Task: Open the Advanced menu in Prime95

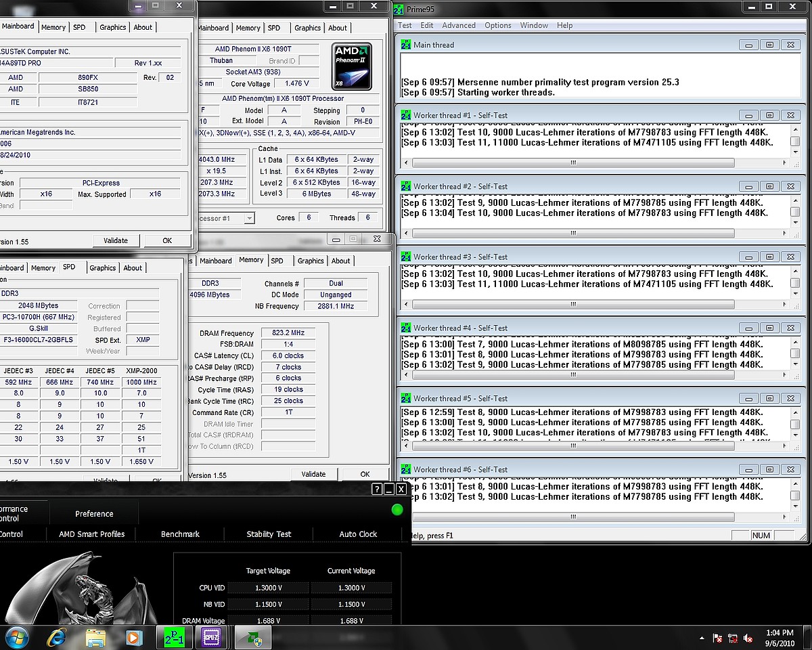Action: 459,25
